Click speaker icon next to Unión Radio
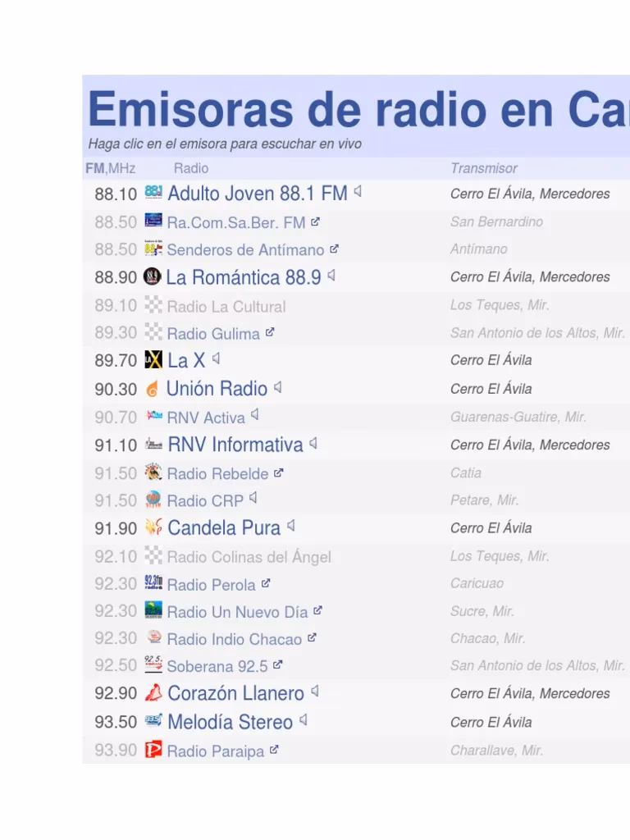 [x=278, y=387]
